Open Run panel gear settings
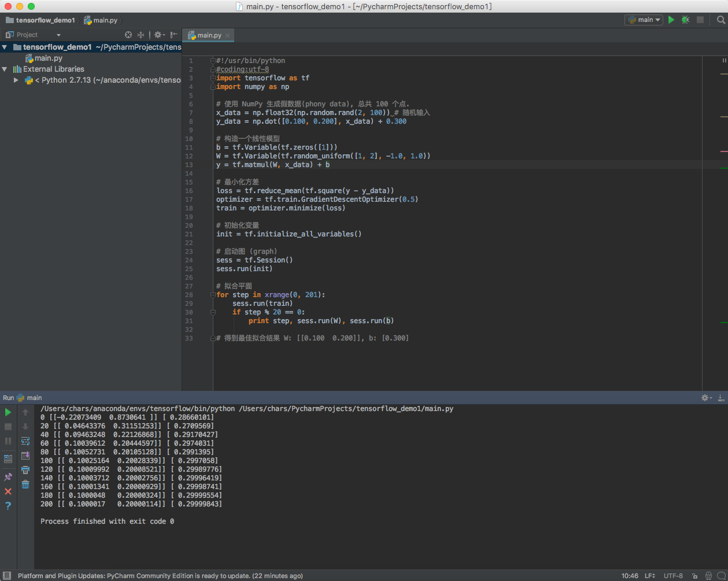The height and width of the screenshot is (581, 728). (706, 398)
